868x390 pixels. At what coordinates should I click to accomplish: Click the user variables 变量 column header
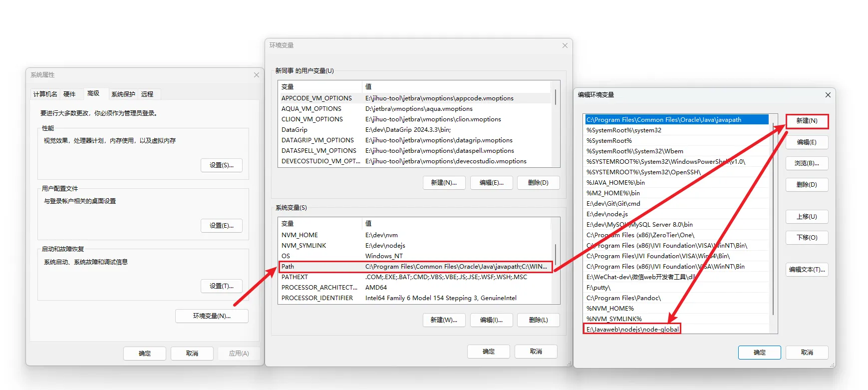click(x=320, y=87)
